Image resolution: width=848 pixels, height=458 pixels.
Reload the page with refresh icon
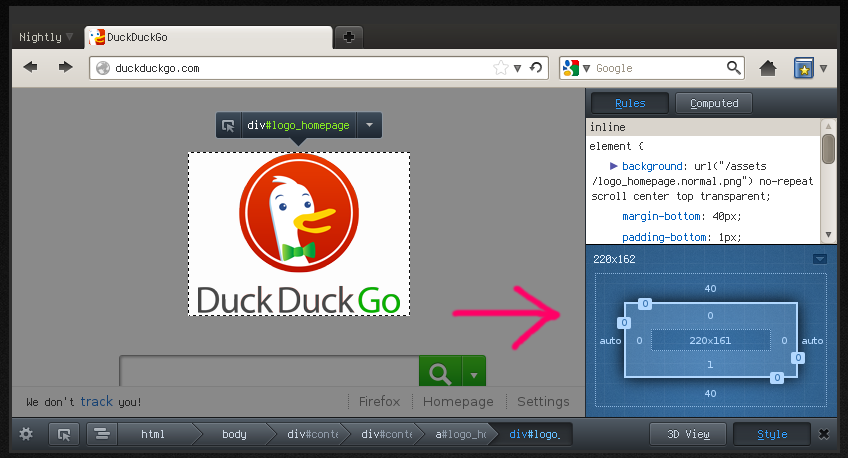[x=536, y=68]
